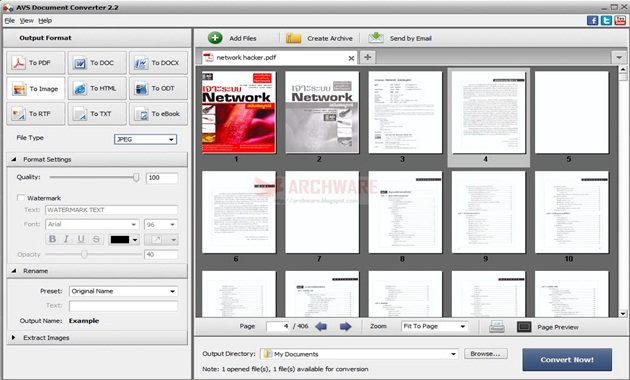630x380 pixels.
Task: Click the print icon near Zoom
Action: tap(497, 327)
